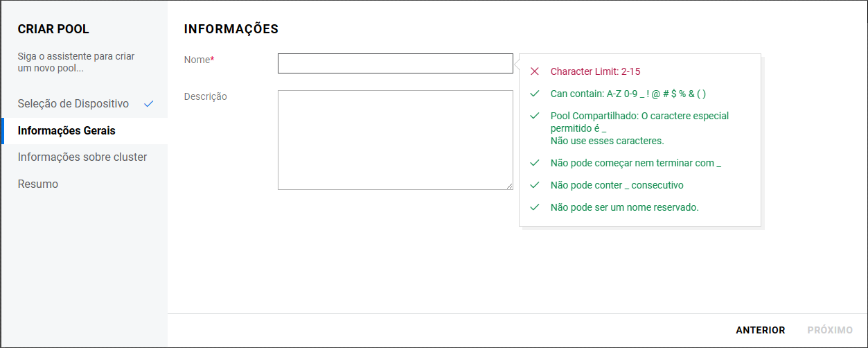Click the checkmark beside 'Não pode começar nem terminar'
This screenshot has width=868, height=348.
point(534,163)
